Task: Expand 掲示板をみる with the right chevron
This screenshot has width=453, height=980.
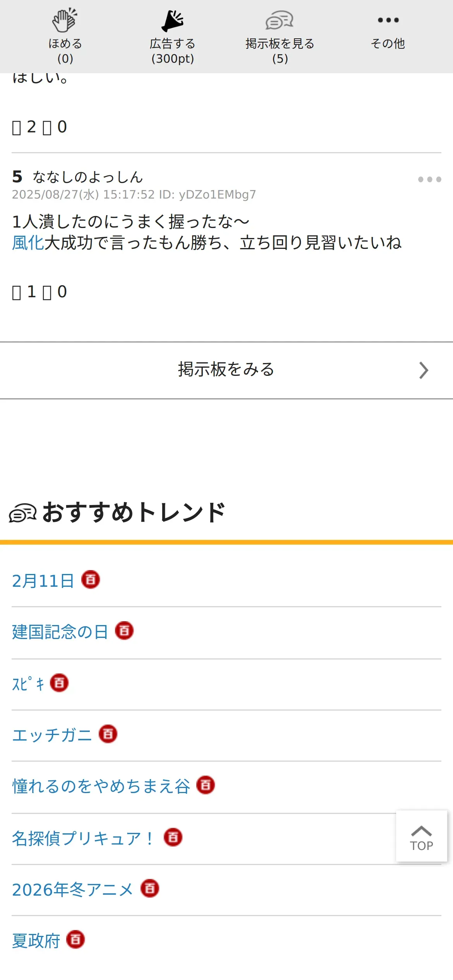Action: pyautogui.click(x=424, y=370)
